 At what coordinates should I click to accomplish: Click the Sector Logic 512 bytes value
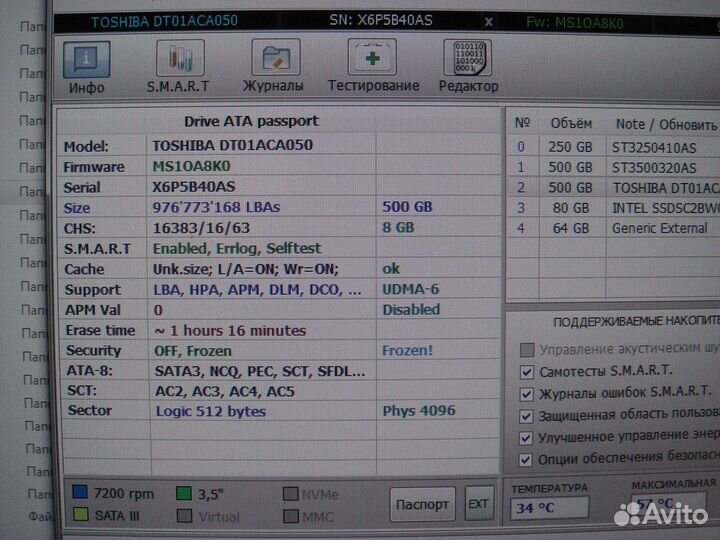[x=211, y=411]
